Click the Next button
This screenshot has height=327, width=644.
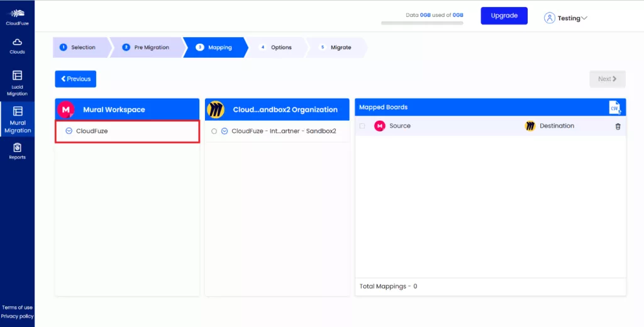point(608,79)
